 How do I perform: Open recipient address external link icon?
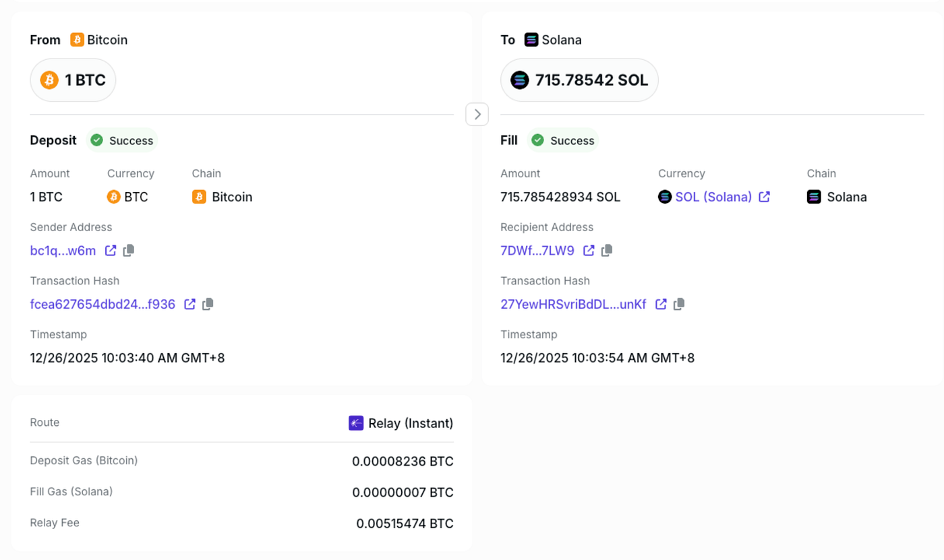pos(589,251)
